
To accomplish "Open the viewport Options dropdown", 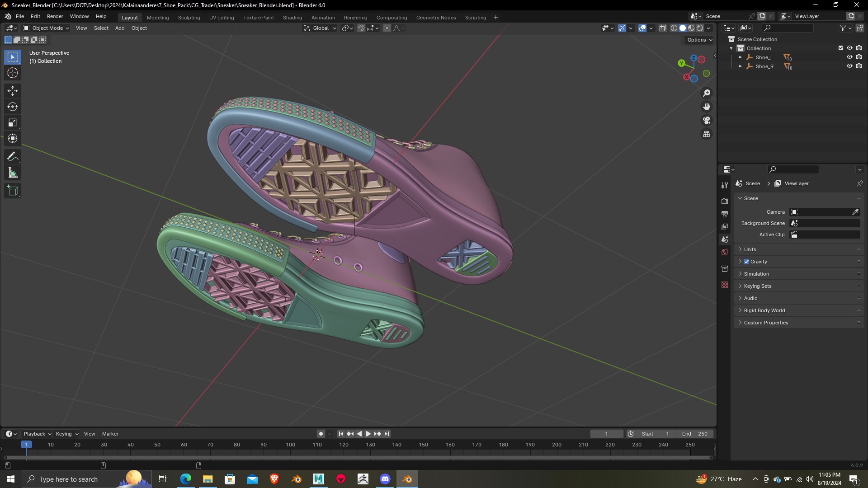I will 699,40.
